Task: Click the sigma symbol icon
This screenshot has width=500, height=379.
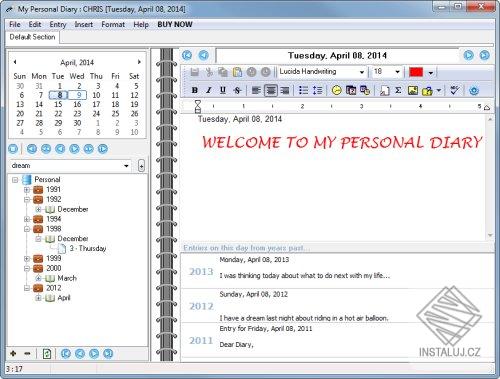Action: [398, 90]
